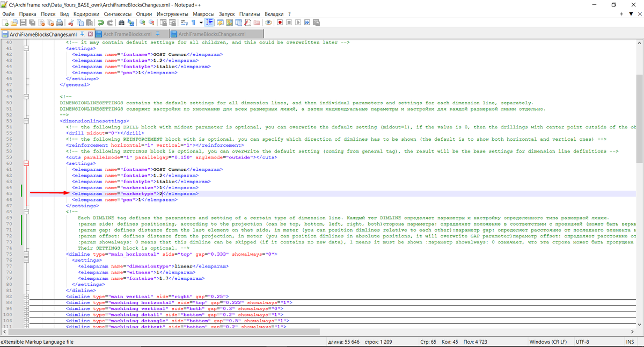Open the tab list dropdown triangle top right
Viewport: 644px width, 347px height.
[x=631, y=13]
